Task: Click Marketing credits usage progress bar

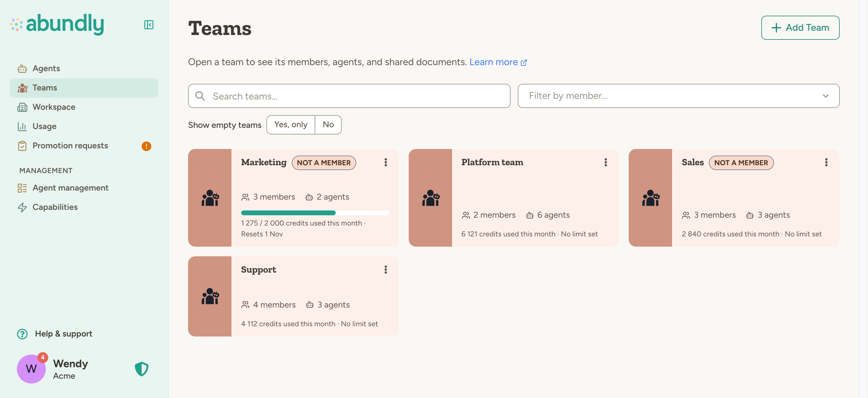Action: coord(315,213)
